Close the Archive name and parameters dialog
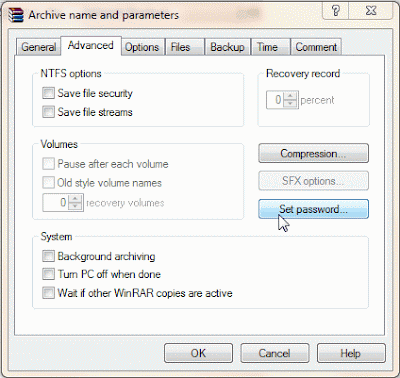 coord(371,11)
